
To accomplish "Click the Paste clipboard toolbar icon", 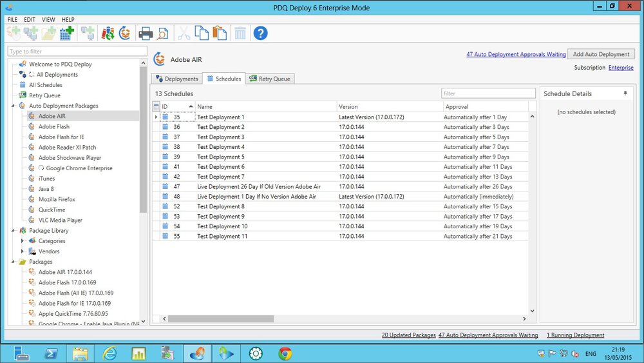I will (x=220, y=34).
